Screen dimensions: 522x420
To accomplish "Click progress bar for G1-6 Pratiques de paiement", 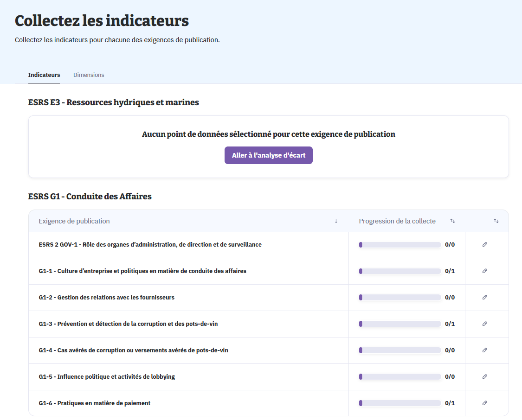I will point(400,403).
